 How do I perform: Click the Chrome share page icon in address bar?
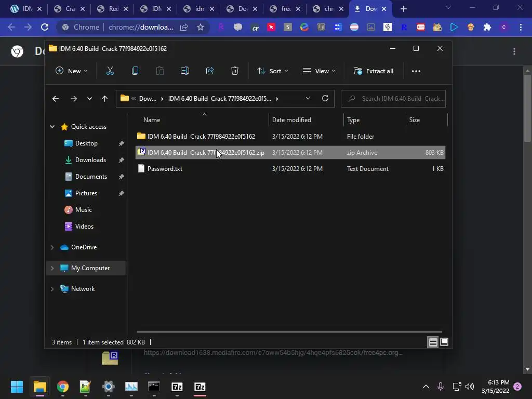click(x=184, y=27)
